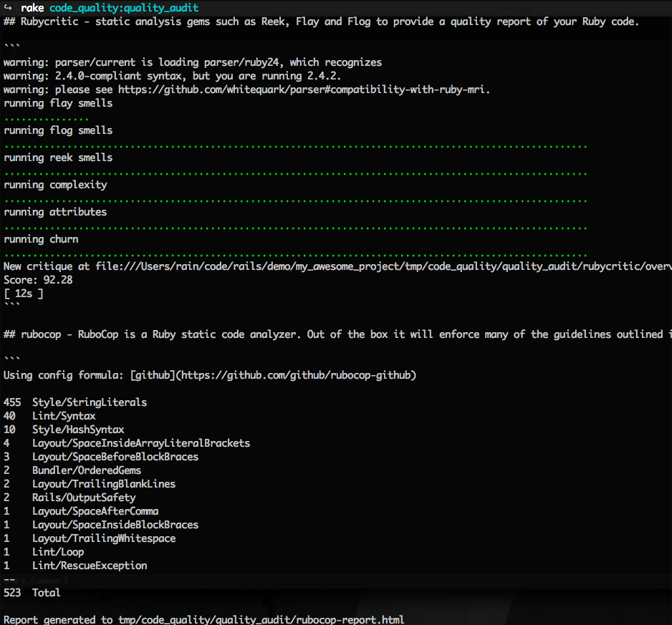This screenshot has width=672, height=625.
Task: Click the 'rake' command word
Action: coord(32,8)
